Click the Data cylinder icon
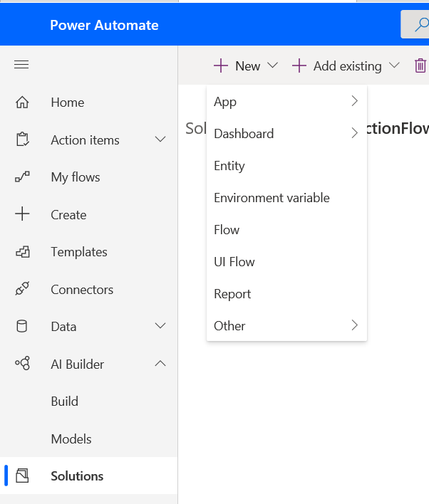This screenshot has width=429, height=504. [21, 326]
